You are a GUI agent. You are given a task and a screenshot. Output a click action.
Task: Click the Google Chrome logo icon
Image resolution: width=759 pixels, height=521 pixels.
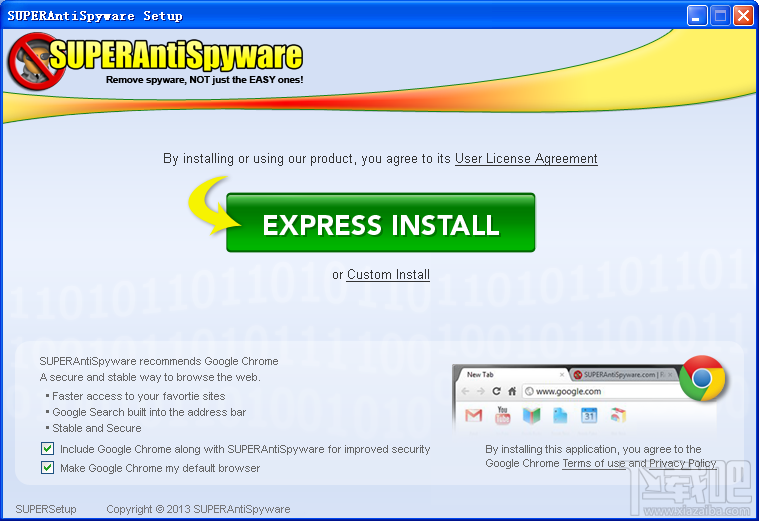[702, 378]
